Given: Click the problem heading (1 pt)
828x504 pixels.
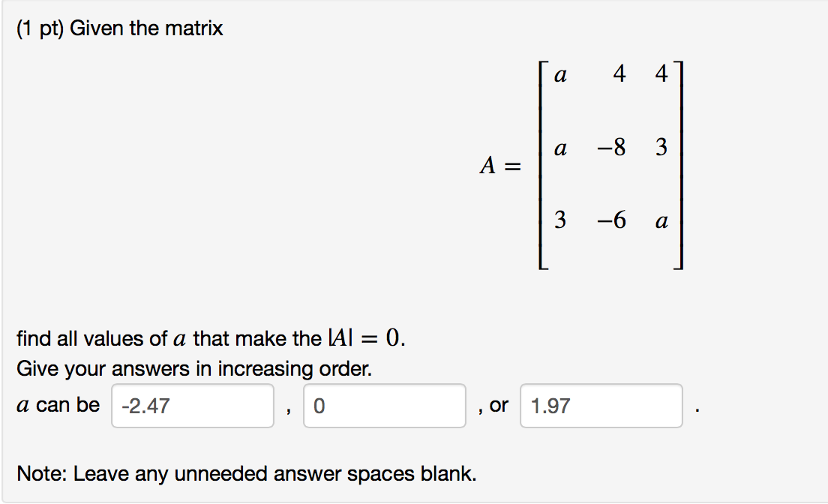Looking at the screenshot, I should (x=42, y=28).
